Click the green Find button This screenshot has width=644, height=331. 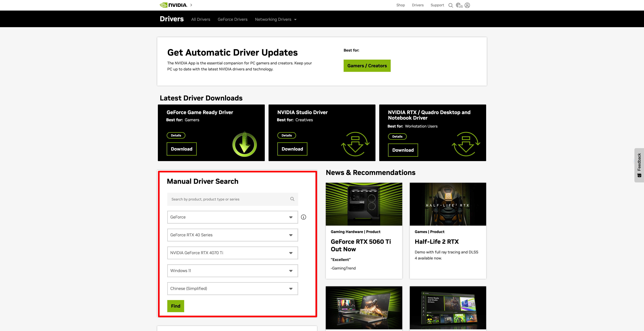[176, 306]
